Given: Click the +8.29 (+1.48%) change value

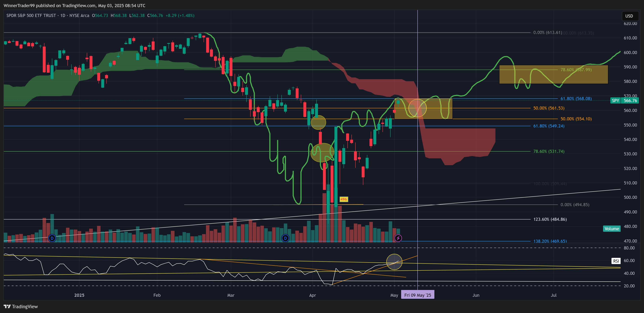Looking at the screenshot, I should pyautogui.click(x=180, y=16).
